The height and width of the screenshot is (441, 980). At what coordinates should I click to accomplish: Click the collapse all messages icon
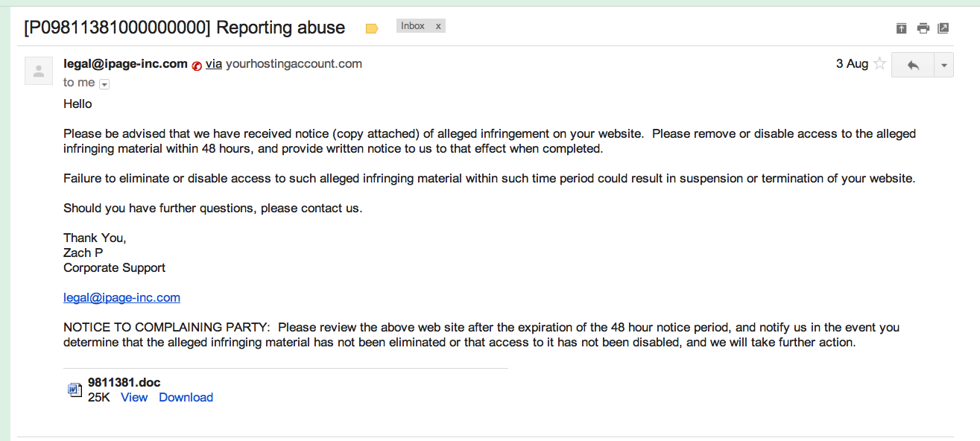[x=901, y=28]
